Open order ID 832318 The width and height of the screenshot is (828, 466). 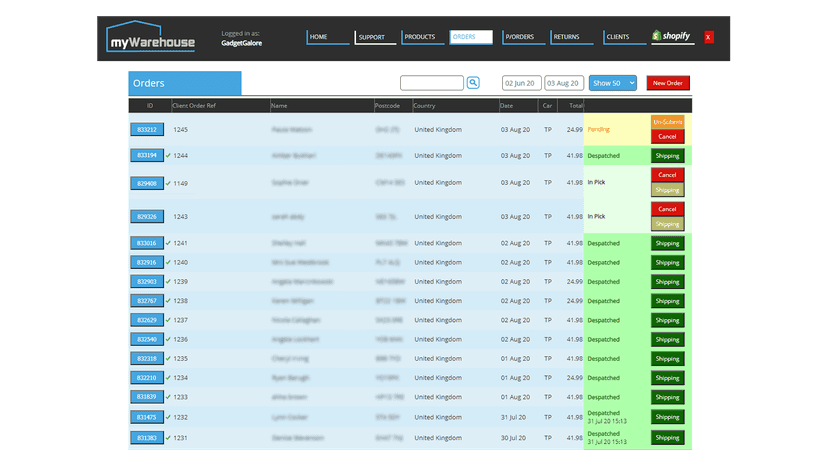click(147, 358)
